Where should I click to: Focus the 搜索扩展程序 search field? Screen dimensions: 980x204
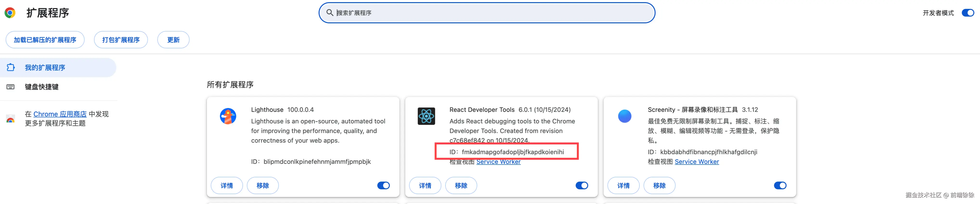pos(487,13)
